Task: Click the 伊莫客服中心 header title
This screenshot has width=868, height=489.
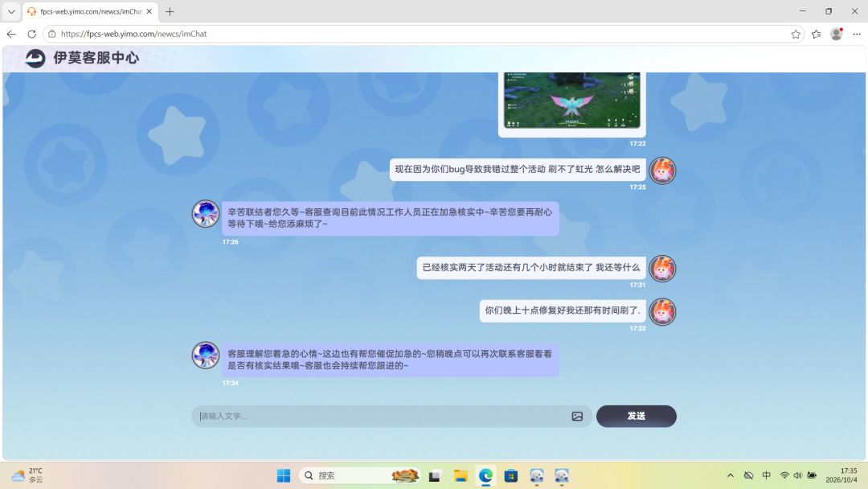Action: pos(96,58)
